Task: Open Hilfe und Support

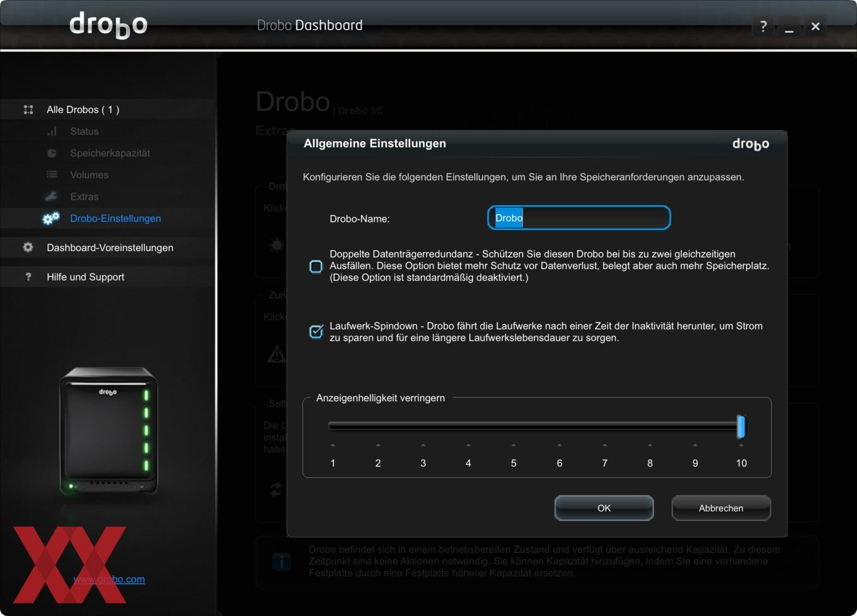Action: click(86, 277)
